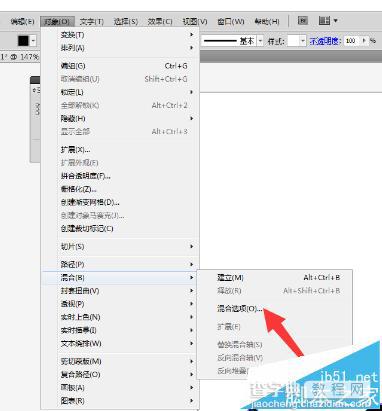Viewport: 382px width, 411px height.
Task: Choose 建立(M) in the Blend submenu
Action: (274, 278)
